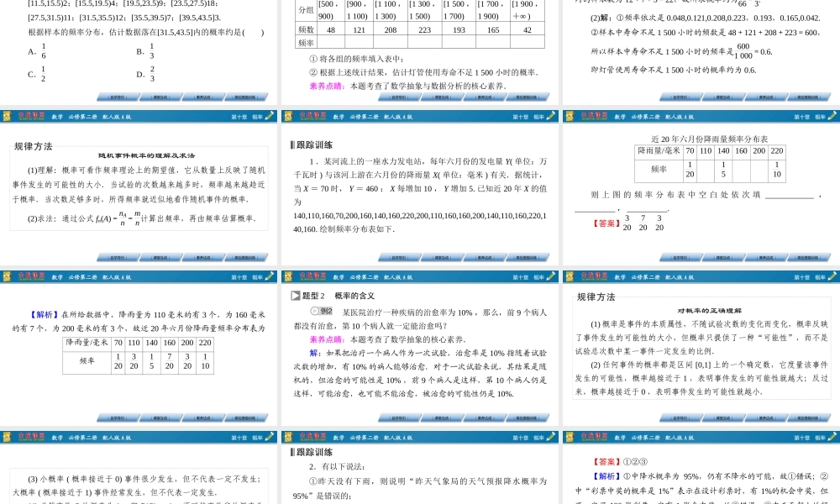This screenshot has width=840, height=504.
Task: Click the 【答案】 3/20 7/20 3/20 text
Action: pos(627,223)
